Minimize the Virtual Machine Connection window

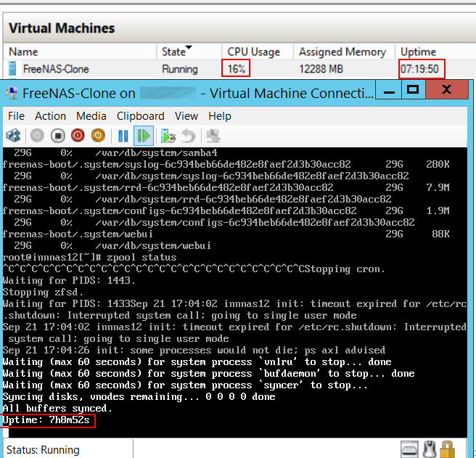click(x=389, y=90)
